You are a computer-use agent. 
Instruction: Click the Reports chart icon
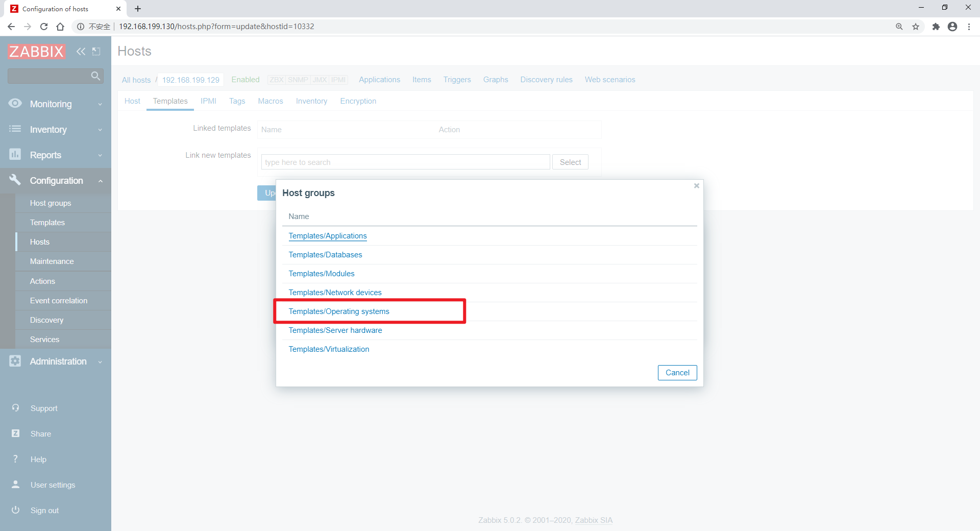pos(15,154)
